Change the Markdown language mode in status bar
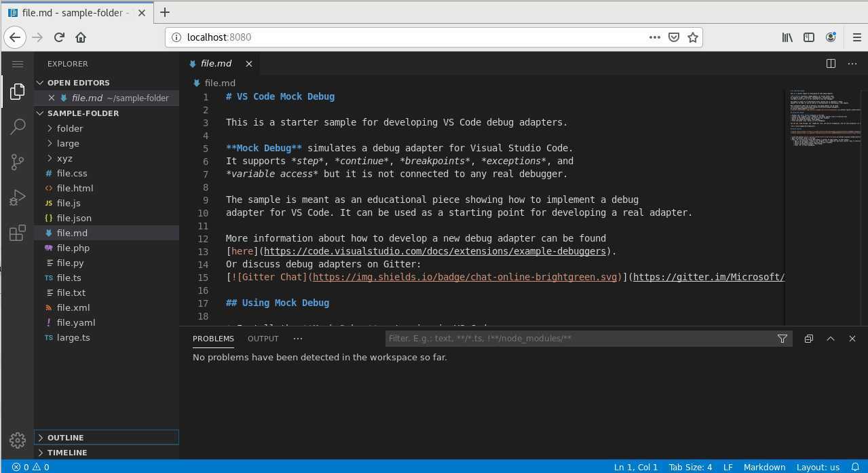The height and width of the screenshot is (473, 868). point(764,467)
